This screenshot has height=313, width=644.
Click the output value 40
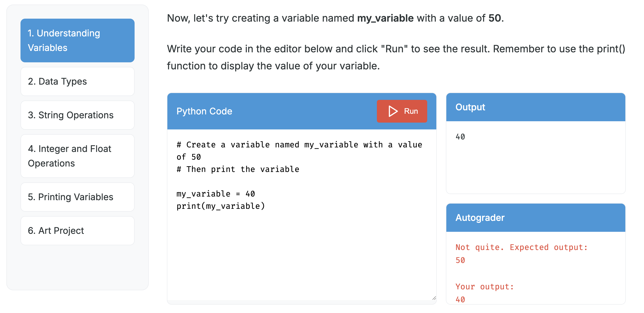coord(460,137)
